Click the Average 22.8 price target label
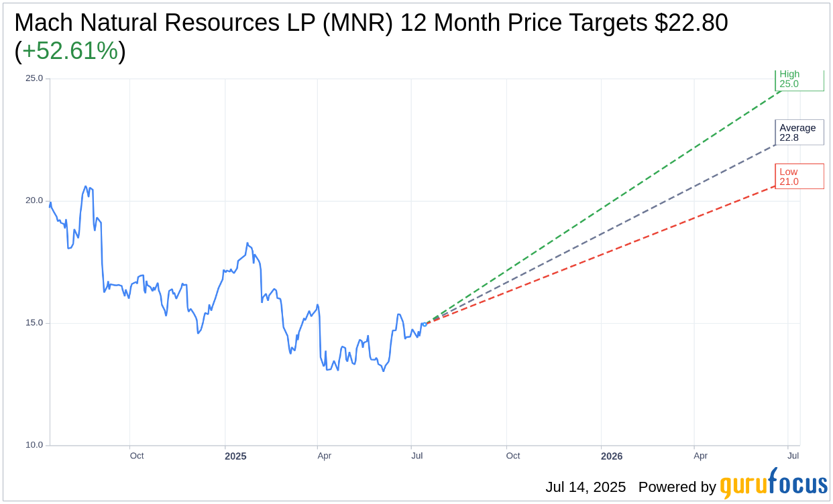The height and width of the screenshot is (504, 833). coord(799,133)
